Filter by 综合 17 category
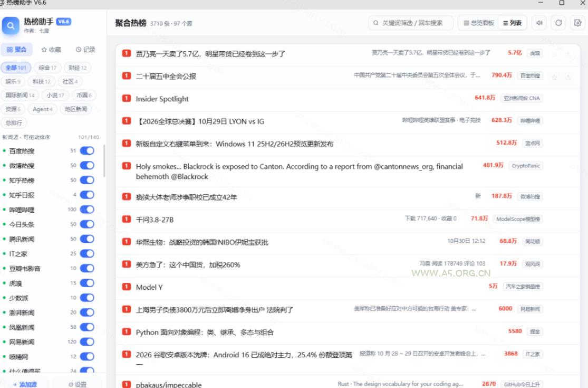 coord(47,68)
